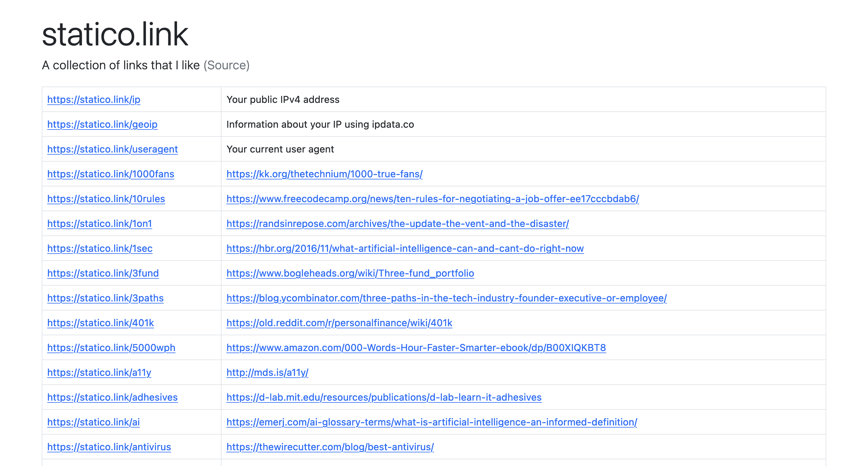Open the statico.link/1000fans link
Viewport: 868px width, 466px height.
(x=110, y=174)
